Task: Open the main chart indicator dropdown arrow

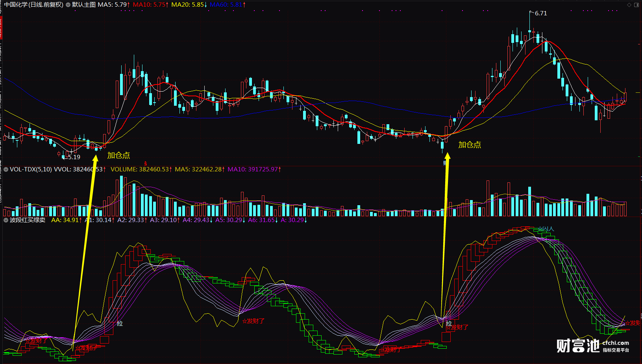Action: [x=68, y=5]
